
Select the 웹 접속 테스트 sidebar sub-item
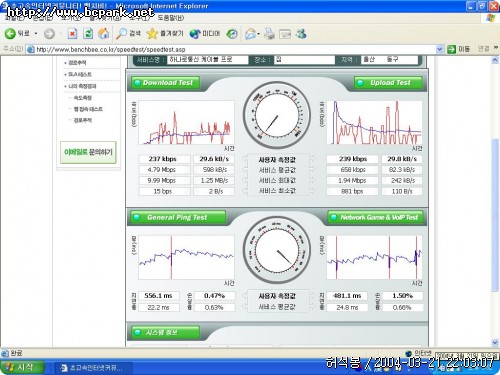pos(88,109)
